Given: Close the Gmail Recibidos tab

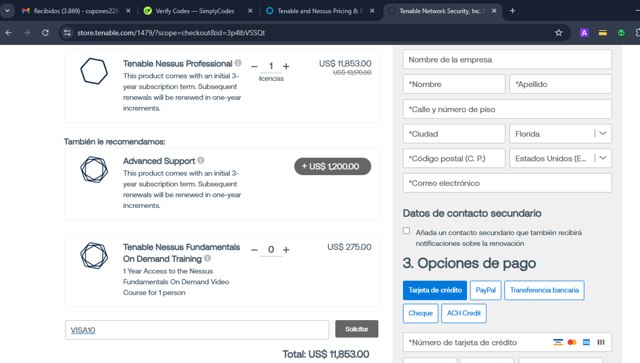Looking at the screenshot, I should click(x=128, y=11).
